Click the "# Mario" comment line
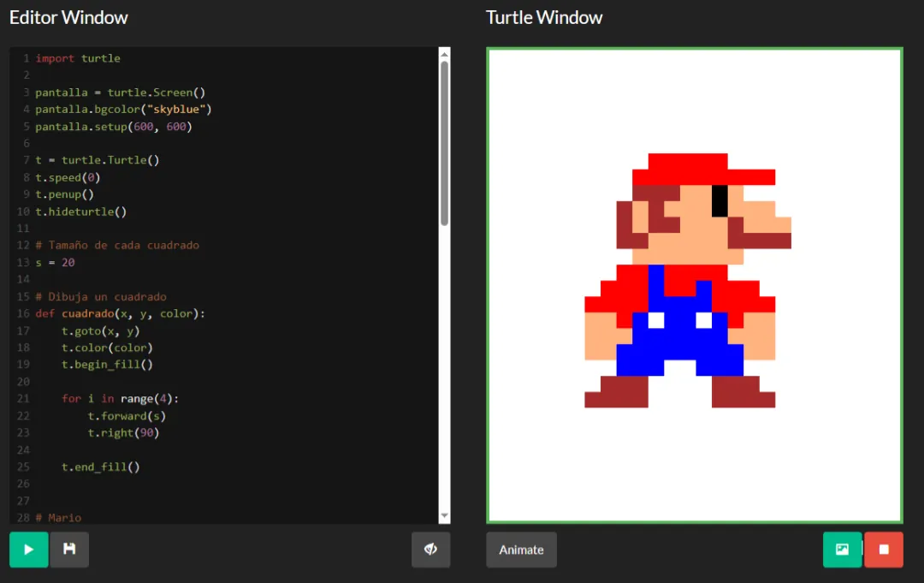The height and width of the screenshot is (583, 924). tap(58, 518)
